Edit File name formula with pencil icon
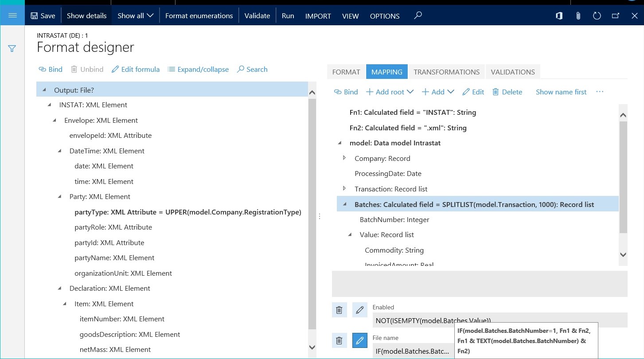The image size is (644, 359). [x=360, y=340]
